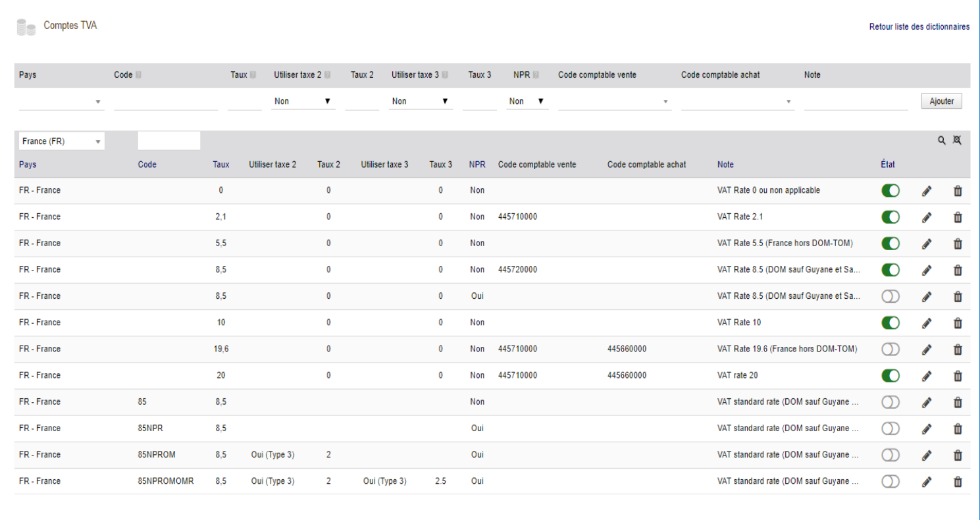Edit the 85NPROMOMR code row
This screenshot has width=980, height=520.
(927, 482)
